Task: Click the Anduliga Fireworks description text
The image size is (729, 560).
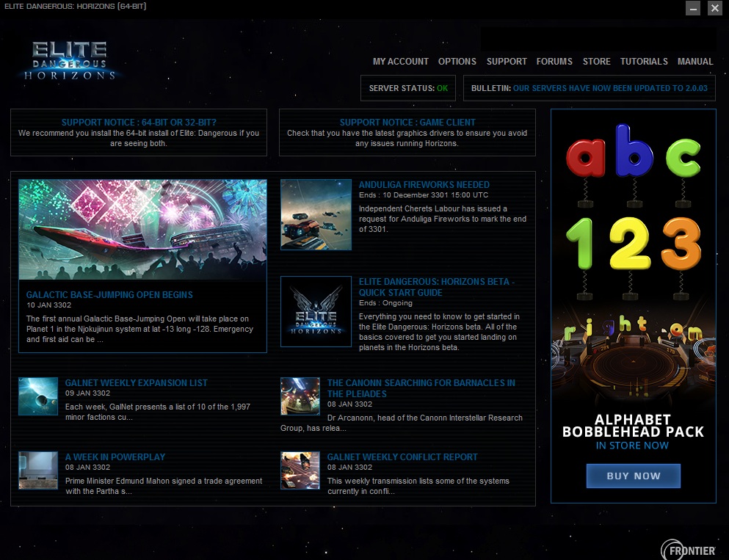Action: (443, 219)
